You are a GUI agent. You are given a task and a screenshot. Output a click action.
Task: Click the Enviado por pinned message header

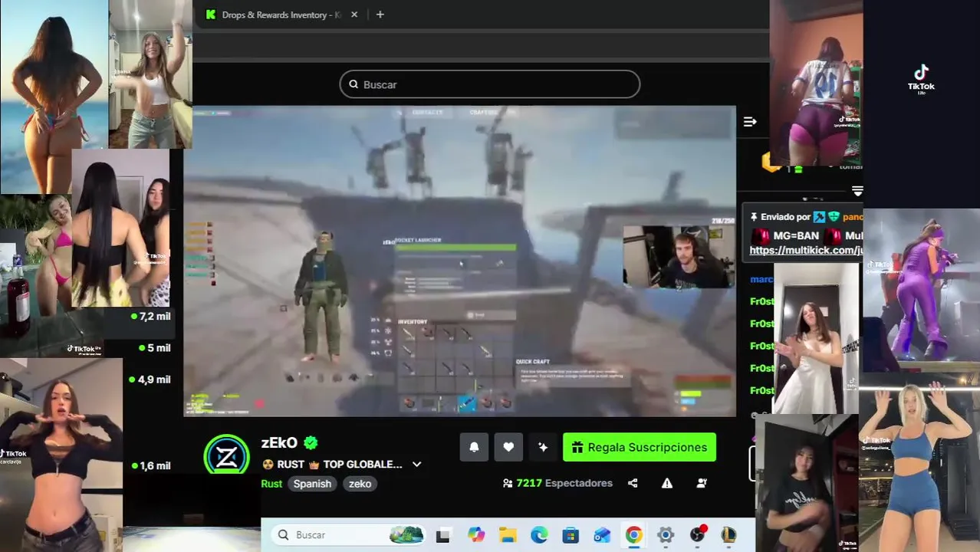pos(806,217)
